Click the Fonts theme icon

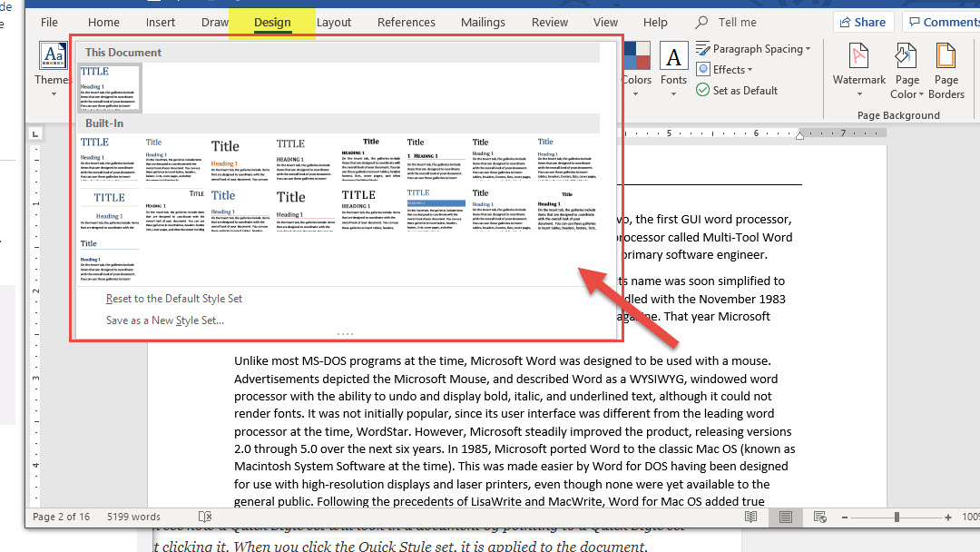(673, 58)
